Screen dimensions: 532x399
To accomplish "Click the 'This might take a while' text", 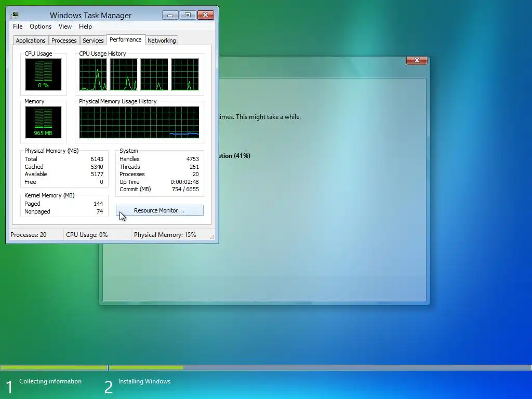I will tap(269, 117).
